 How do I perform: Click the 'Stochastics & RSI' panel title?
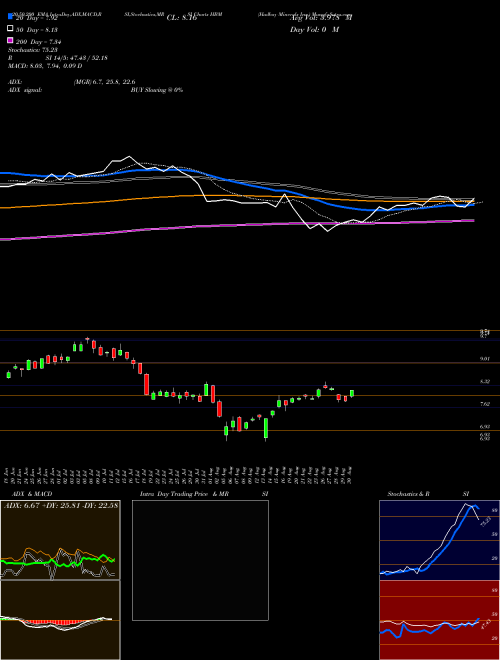[x=428, y=494]
